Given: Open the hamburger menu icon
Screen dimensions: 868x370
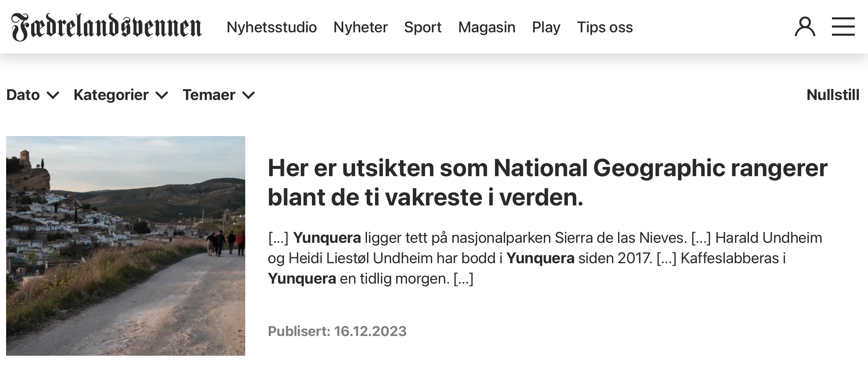Looking at the screenshot, I should [x=843, y=27].
